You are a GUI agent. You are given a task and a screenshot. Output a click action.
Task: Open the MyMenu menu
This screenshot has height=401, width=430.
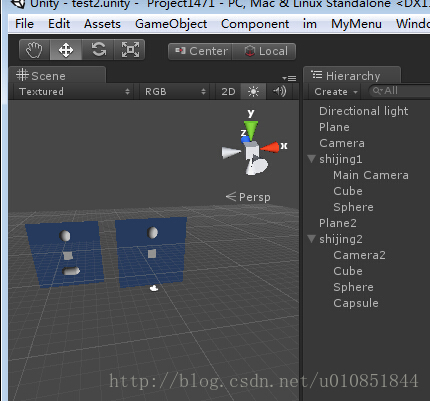coord(356,24)
